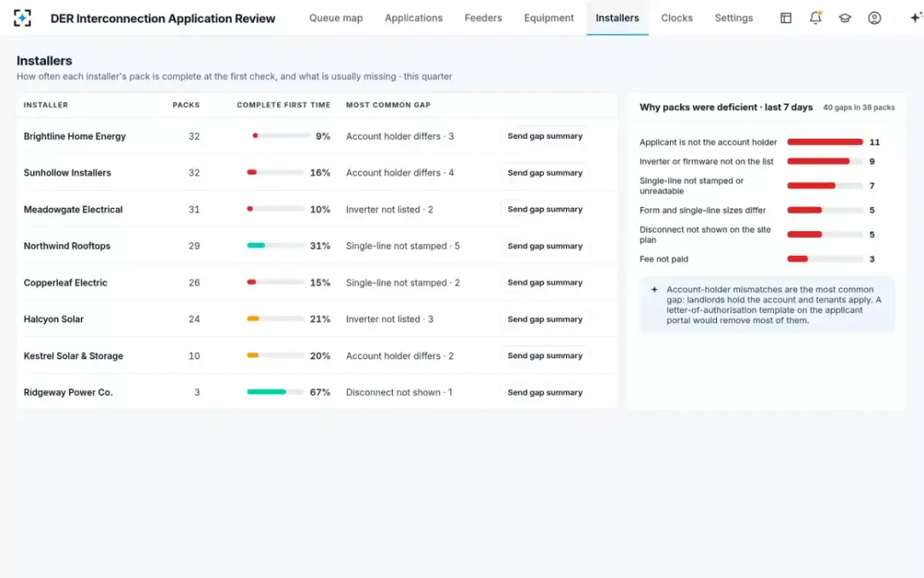Click the 'Single-line not stamped or unreadable' label

pyautogui.click(x=691, y=186)
